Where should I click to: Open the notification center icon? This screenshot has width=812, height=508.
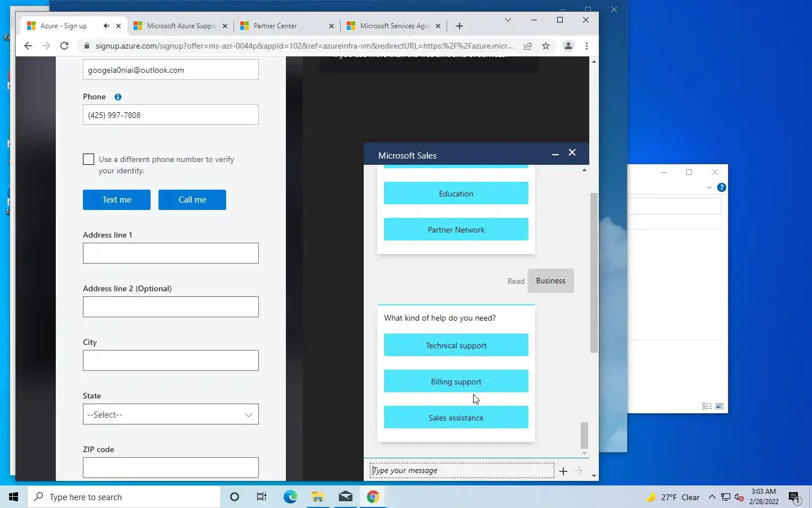[795, 497]
